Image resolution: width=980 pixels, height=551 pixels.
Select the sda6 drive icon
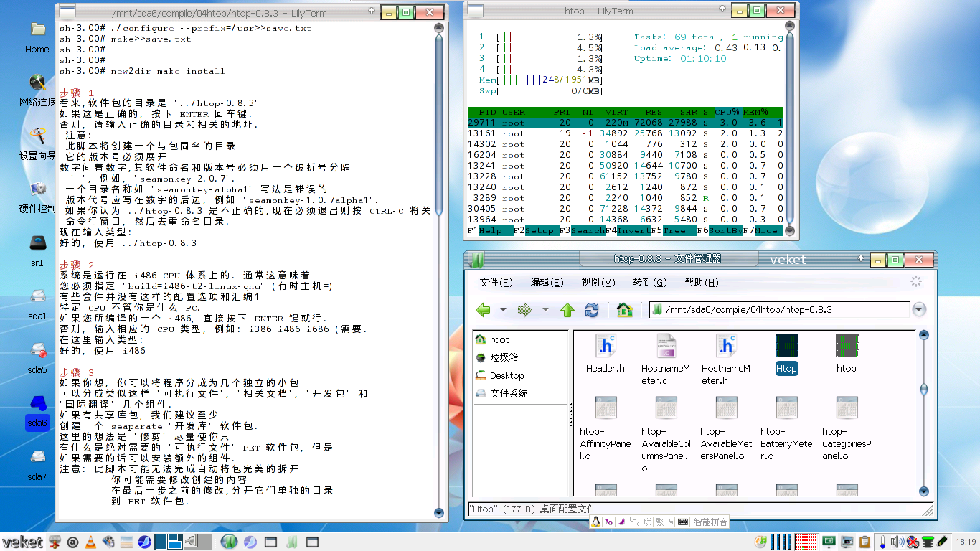[x=37, y=404]
